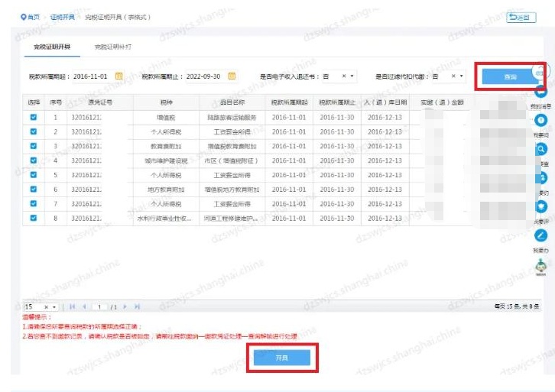Clear the 是否过滤代扣代缴 selection

[453, 76]
